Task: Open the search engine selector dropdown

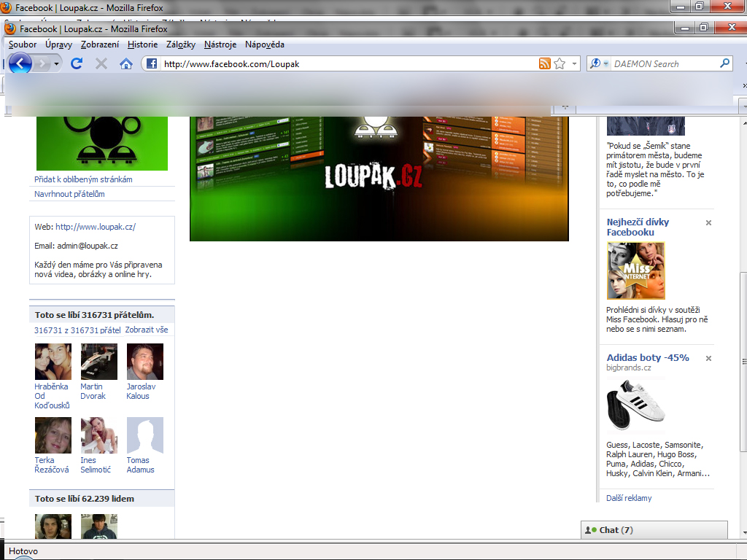Action: point(606,63)
